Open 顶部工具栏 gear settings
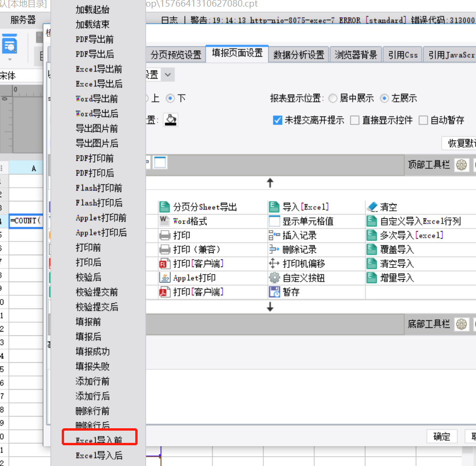The width and height of the screenshot is (476, 466). coord(461,165)
